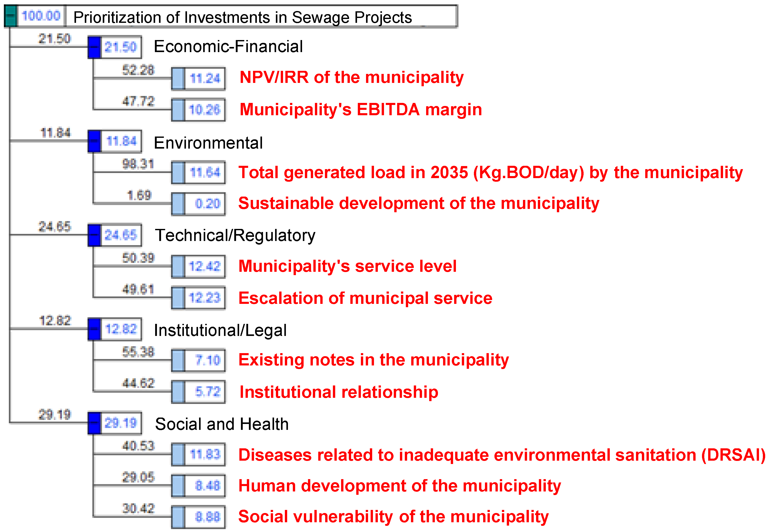Click the EBITDA margin light blue node icon
The height and width of the screenshot is (532, 768).
178,110
